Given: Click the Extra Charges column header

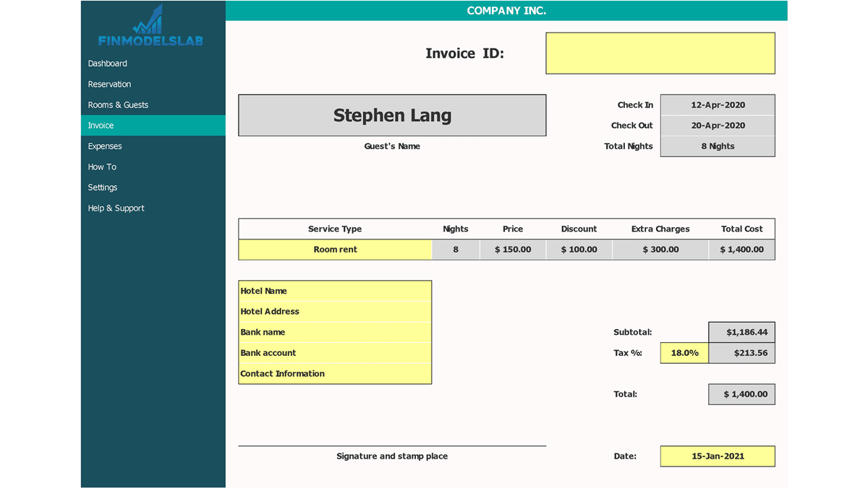Looking at the screenshot, I should [x=660, y=229].
